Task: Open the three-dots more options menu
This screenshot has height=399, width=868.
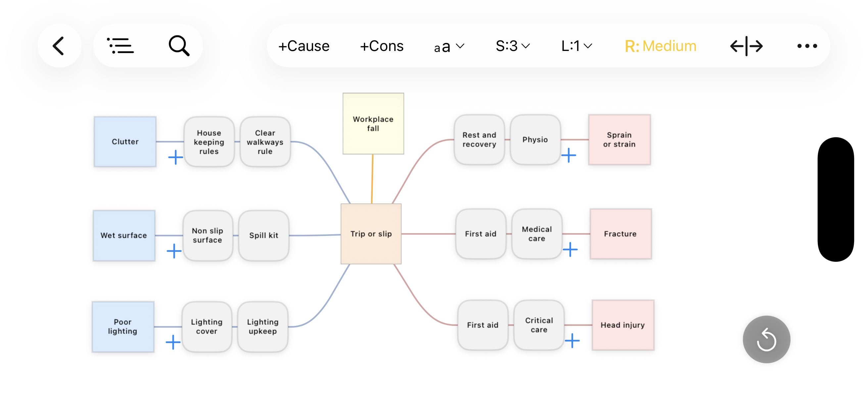Action: (807, 46)
